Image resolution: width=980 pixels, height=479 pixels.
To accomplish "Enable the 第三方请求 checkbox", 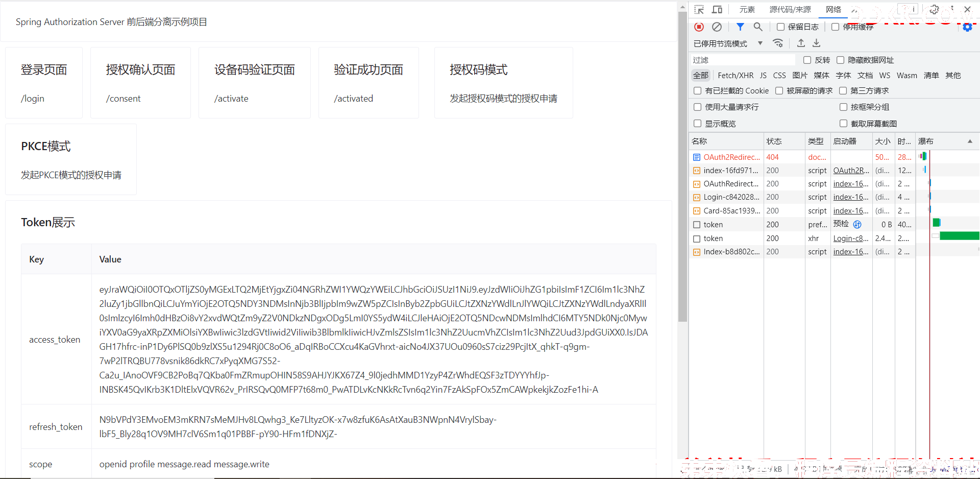I will 843,91.
